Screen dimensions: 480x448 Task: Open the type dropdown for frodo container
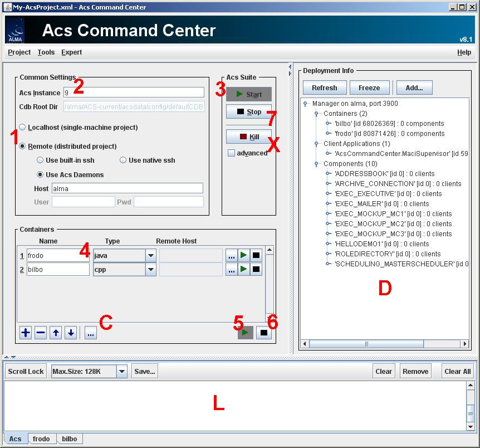[x=150, y=256]
